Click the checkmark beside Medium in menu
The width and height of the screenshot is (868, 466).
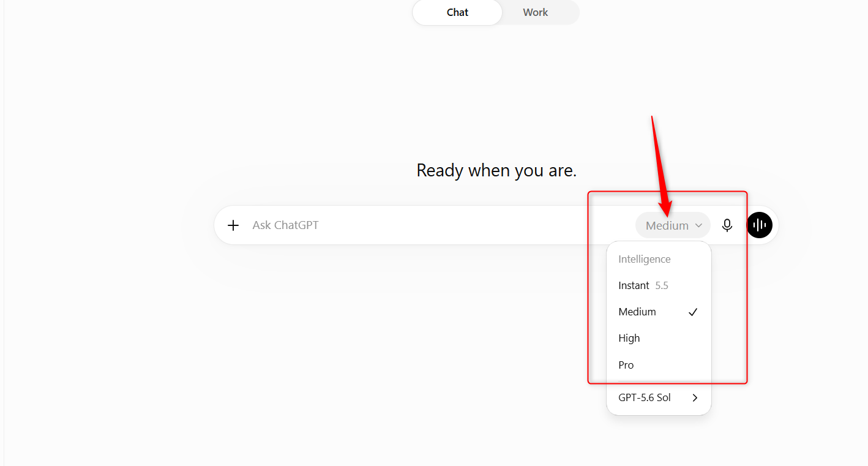pyautogui.click(x=693, y=312)
